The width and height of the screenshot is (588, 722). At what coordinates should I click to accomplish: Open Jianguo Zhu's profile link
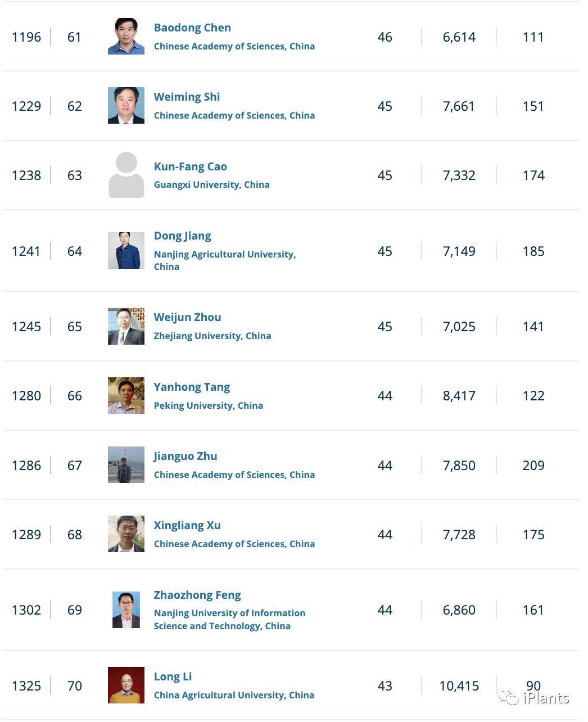[x=185, y=456]
